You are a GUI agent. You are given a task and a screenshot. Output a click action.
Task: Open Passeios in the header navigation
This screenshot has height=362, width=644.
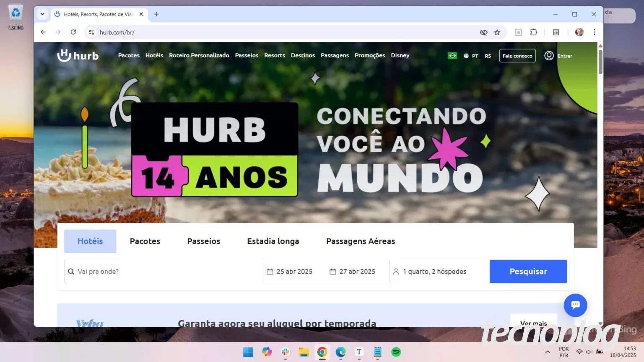coord(247,55)
